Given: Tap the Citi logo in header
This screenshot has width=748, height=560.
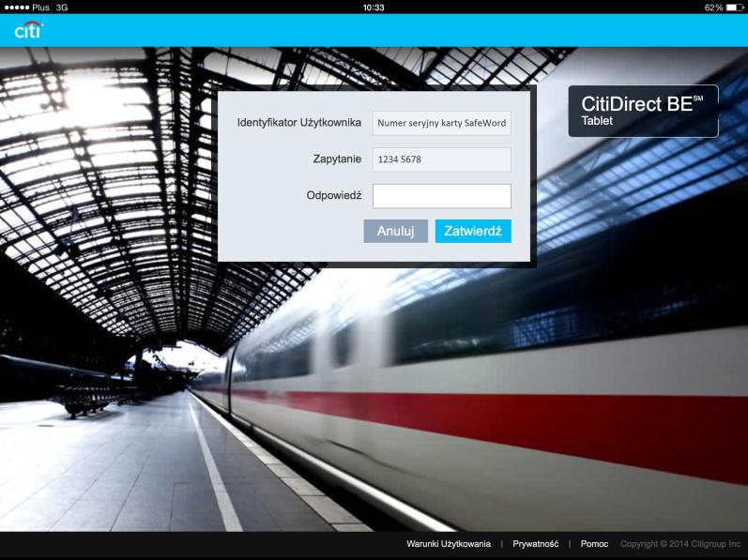Looking at the screenshot, I should pyautogui.click(x=28, y=30).
